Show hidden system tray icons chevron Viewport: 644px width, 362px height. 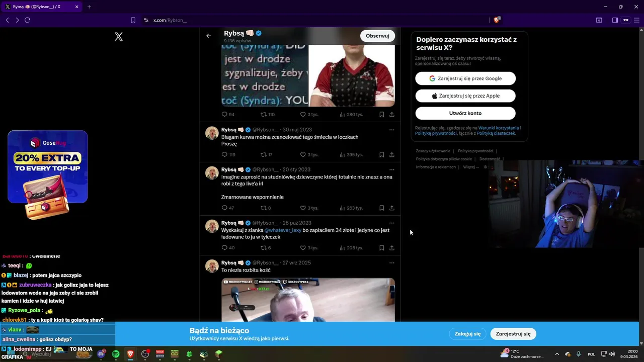click(x=557, y=354)
